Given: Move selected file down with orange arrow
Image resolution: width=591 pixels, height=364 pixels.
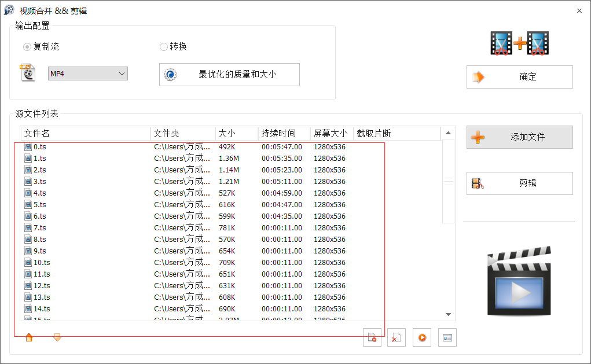Looking at the screenshot, I should coord(57,337).
